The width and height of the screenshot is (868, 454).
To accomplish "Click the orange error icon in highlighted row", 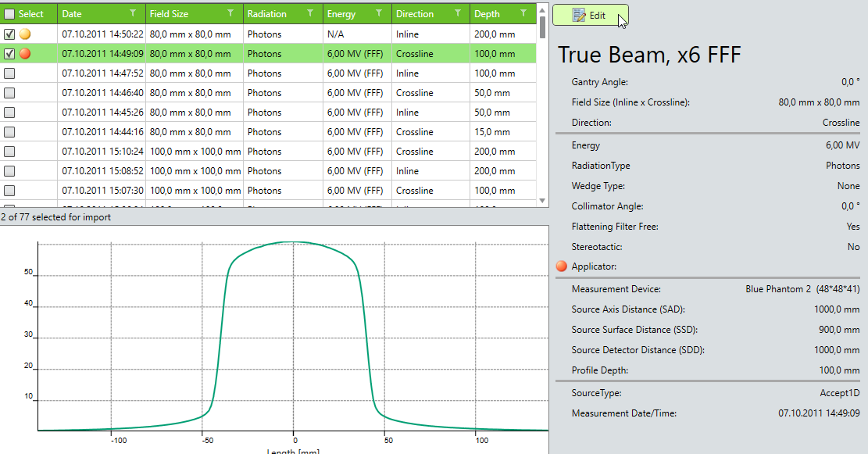I will [25, 54].
